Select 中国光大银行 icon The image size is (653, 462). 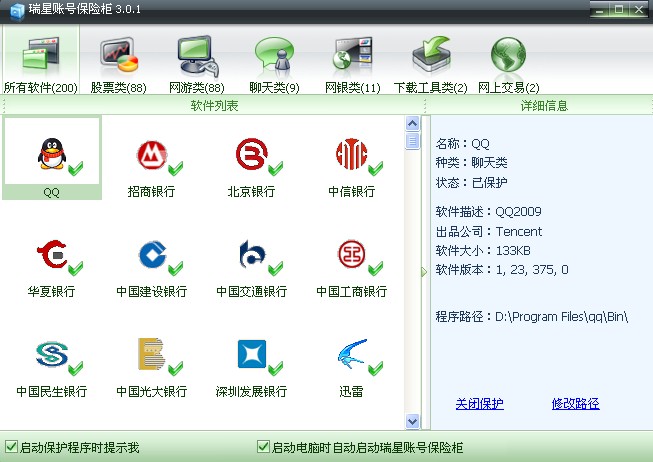[152, 354]
